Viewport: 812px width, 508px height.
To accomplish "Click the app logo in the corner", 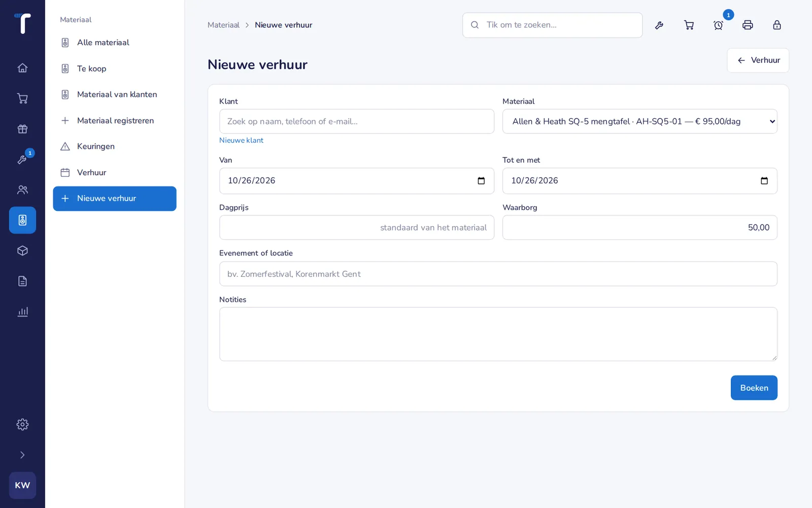I will click(23, 23).
